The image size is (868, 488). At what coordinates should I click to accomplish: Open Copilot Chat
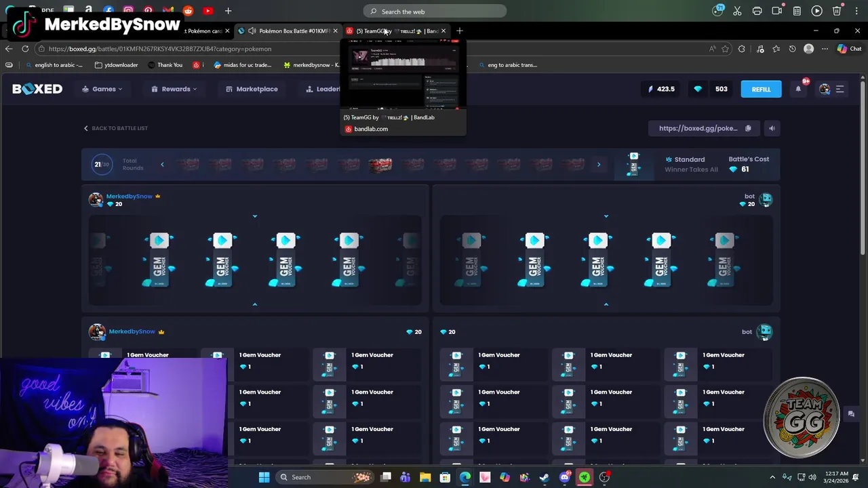coord(849,49)
